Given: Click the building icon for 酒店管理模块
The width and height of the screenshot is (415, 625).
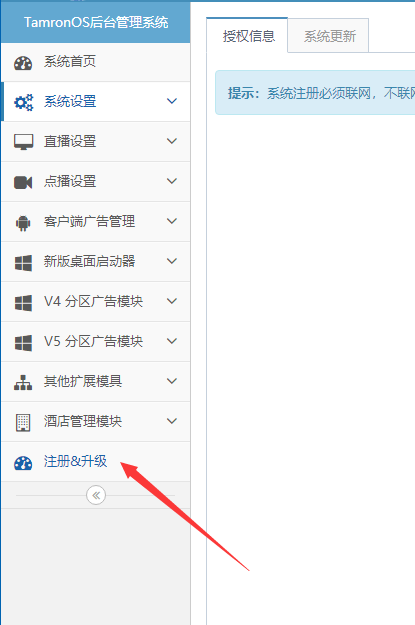Looking at the screenshot, I should [23, 423].
